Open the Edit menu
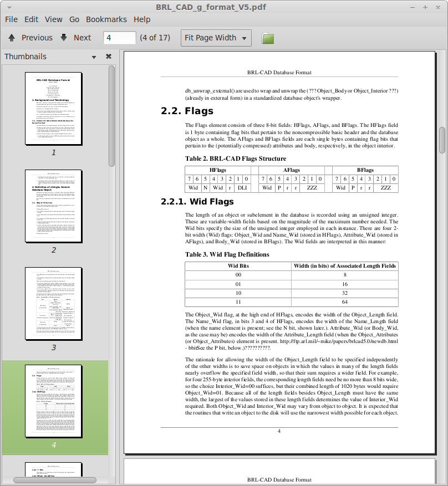This screenshot has width=448, height=486. [x=31, y=19]
